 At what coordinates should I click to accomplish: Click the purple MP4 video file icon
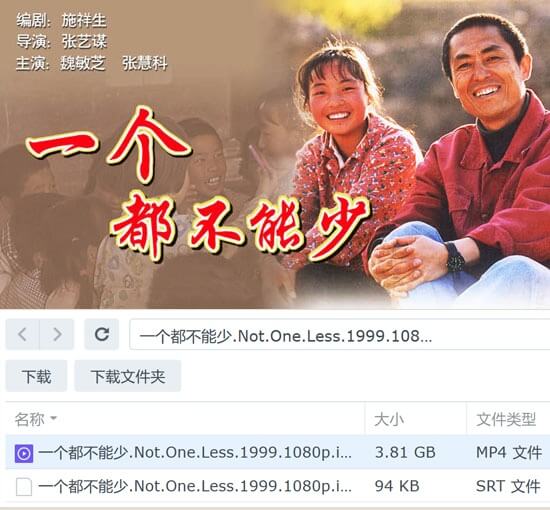pos(24,453)
